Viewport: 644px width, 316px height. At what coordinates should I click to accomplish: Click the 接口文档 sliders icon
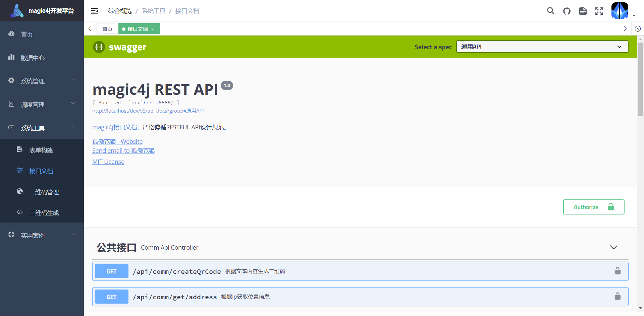pos(20,170)
